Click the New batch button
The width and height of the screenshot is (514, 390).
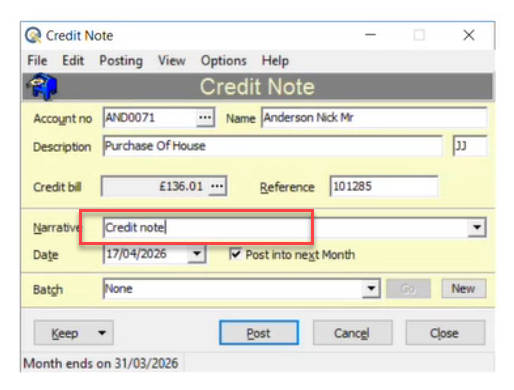pyautogui.click(x=463, y=288)
